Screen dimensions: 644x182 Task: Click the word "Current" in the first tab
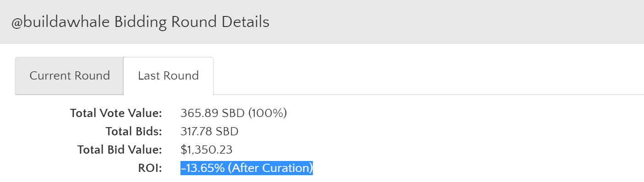pos(50,76)
